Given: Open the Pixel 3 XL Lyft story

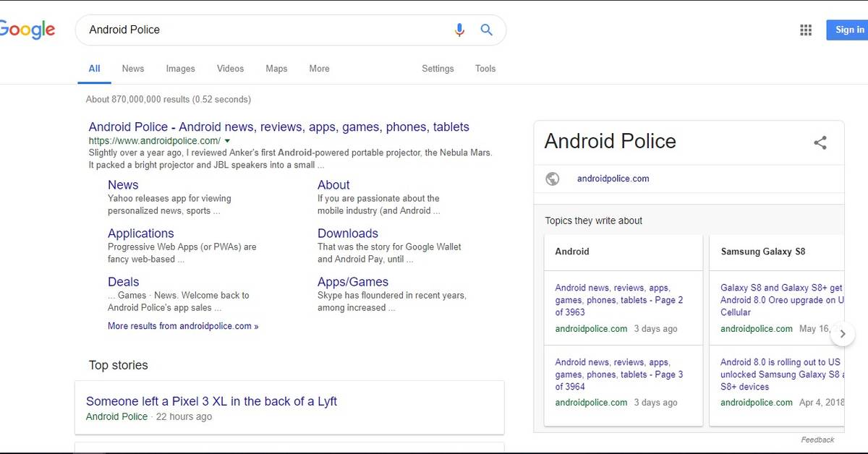Looking at the screenshot, I should (211, 401).
